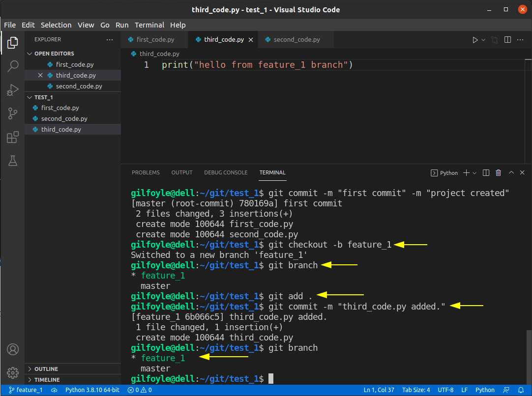
Task: Select first_code.py in Open Editors
Action: pyautogui.click(x=73, y=64)
